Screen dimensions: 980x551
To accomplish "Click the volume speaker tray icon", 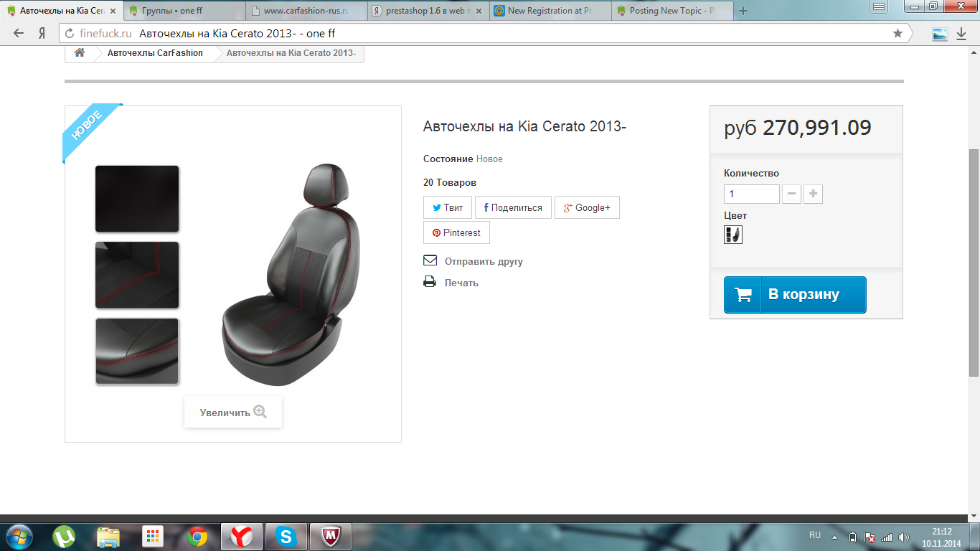I will click(903, 537).
